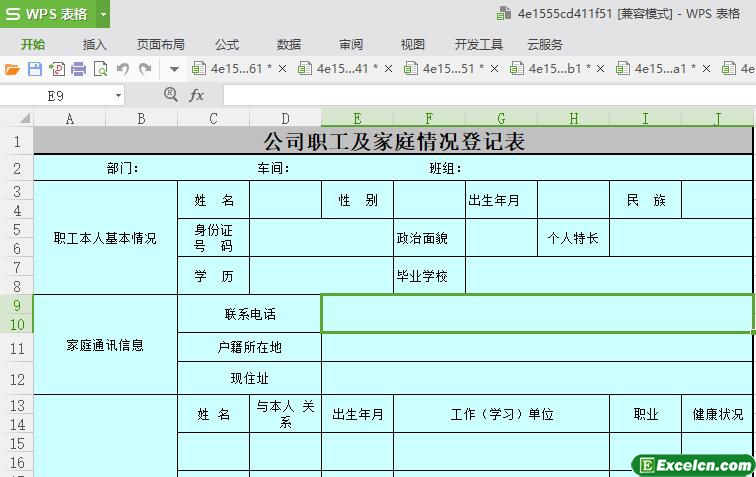The height and width of the screenshot is (477, 756).
Task: Click the print preview icon
Action: [100, 69]
